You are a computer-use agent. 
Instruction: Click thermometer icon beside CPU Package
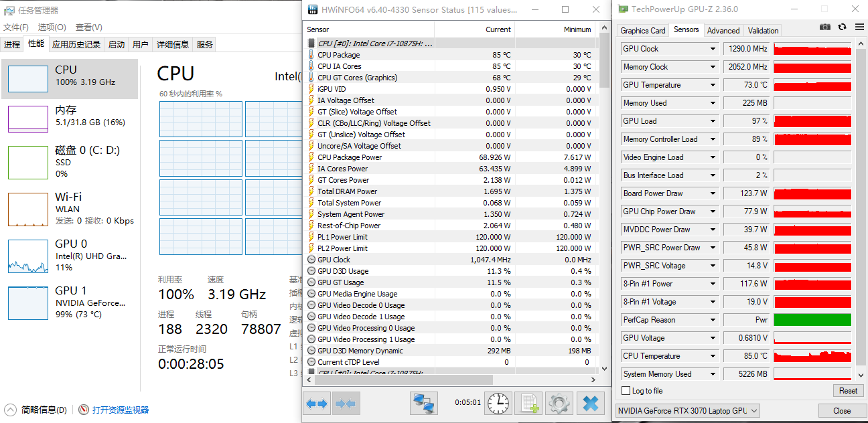(311, 55)
